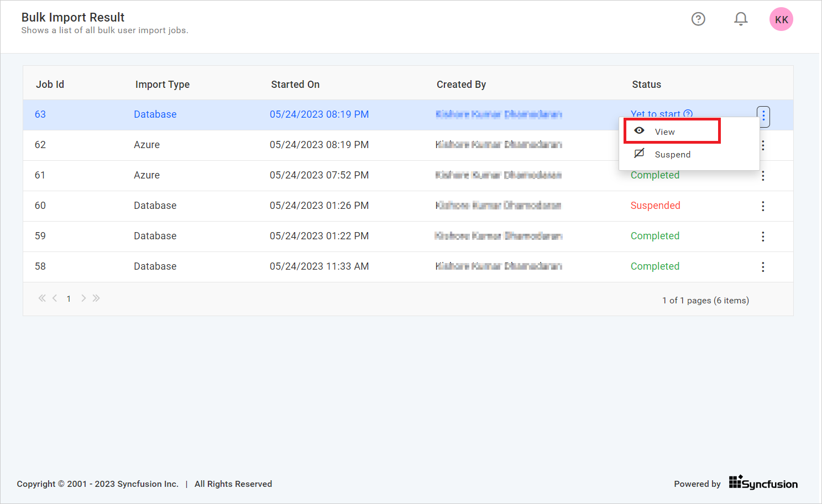
Task: Open the actions menu for job 58
Action: coord(763,266)
